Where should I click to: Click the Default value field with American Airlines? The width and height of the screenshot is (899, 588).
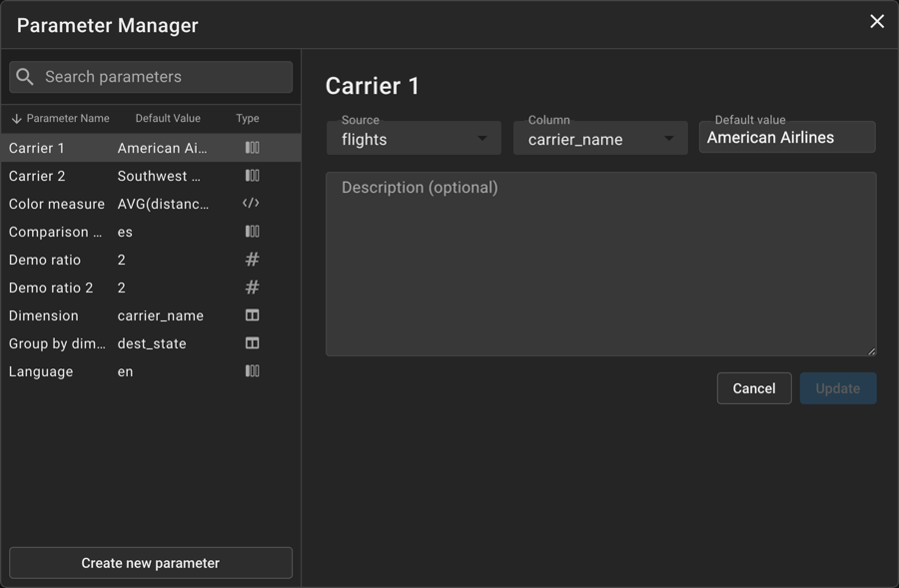point(787,138)
